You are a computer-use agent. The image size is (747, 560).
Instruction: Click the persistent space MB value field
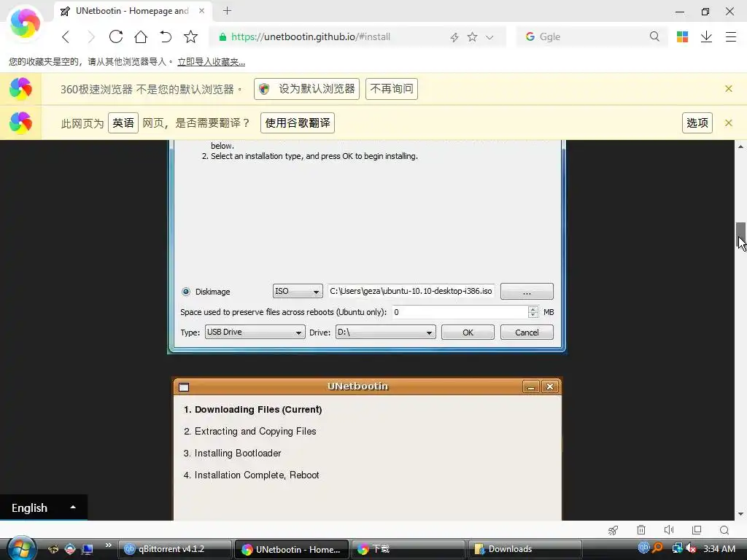pos(460,312)
